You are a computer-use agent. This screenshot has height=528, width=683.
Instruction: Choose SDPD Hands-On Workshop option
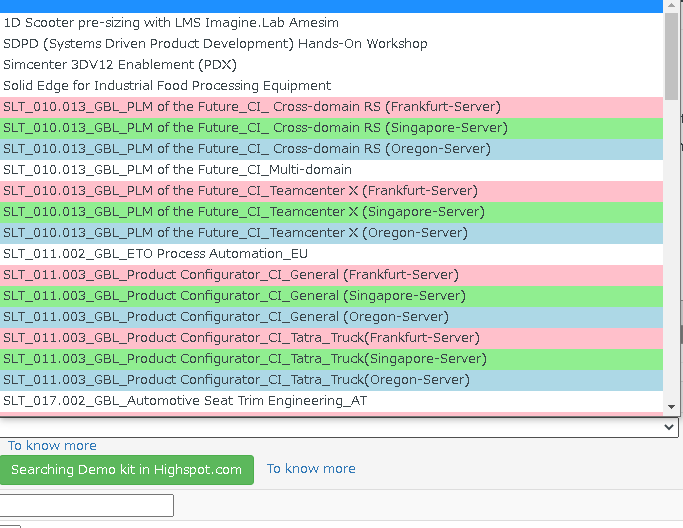215,43
